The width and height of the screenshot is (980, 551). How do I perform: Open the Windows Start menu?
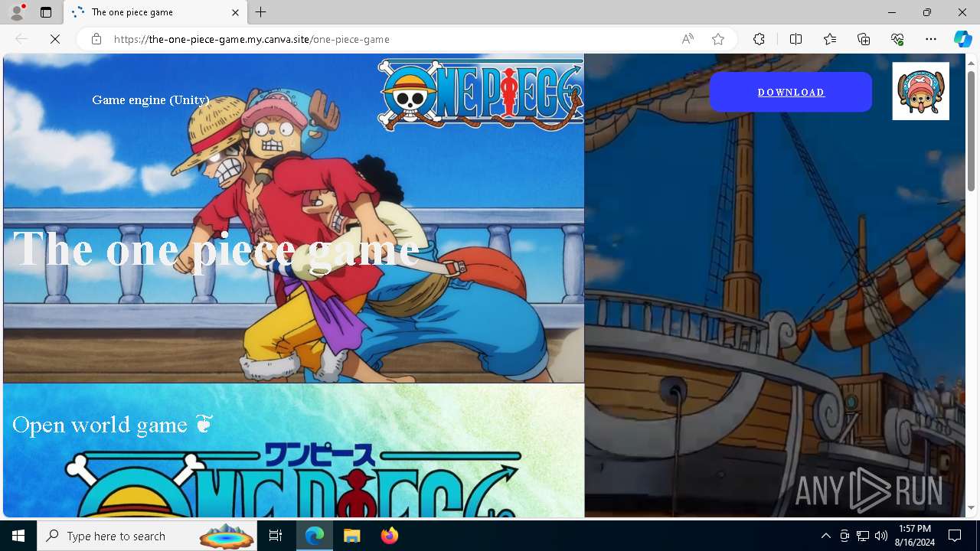pyautogui.click(x=18, y=536)
